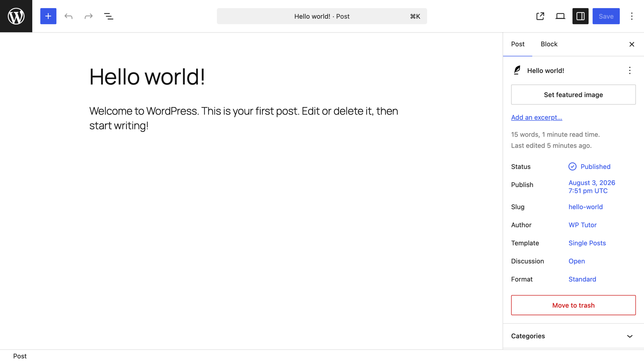Open the device preview laptop icon
The width and height of the screenshot is (644, 362).
coord(560,16)
